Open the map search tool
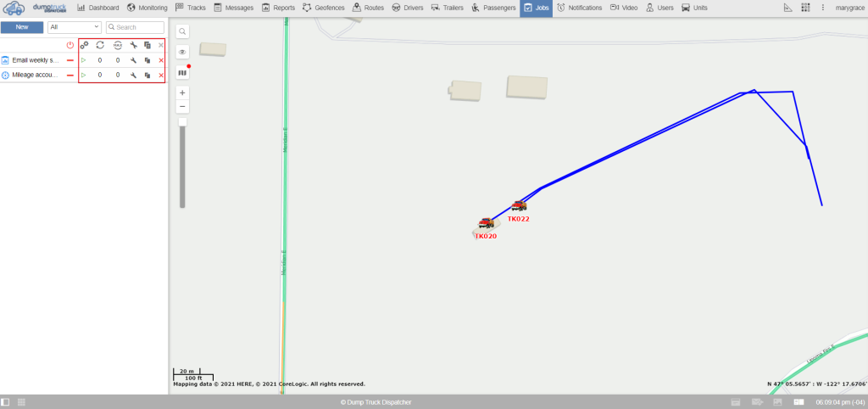The width and height of the screenshot is (868, 409). tap(183, 31)
